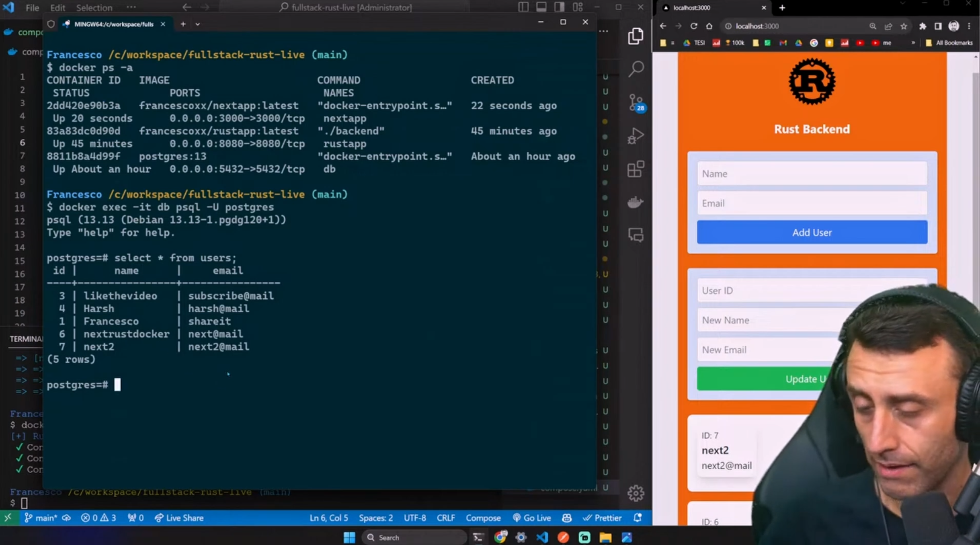Viewport: 980px width, 545px height.
Task: Expand the hidden bookmarks overflow chevron
Action: coord(913,43)
